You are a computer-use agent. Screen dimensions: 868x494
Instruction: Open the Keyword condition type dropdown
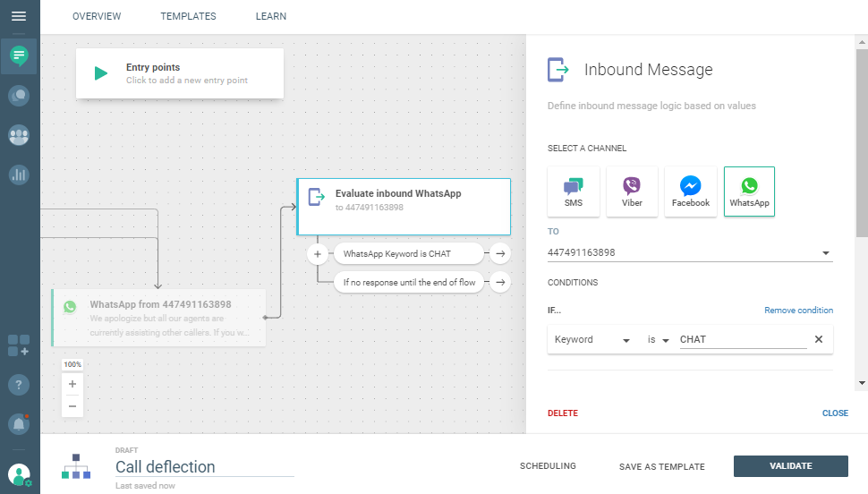591,340
